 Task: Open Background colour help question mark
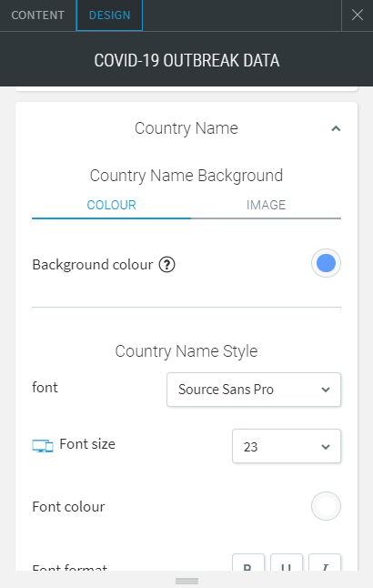tap(166, 265)
